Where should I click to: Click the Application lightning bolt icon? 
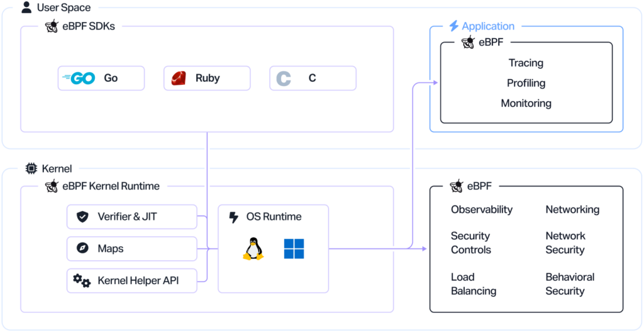(x=453, y=26)
